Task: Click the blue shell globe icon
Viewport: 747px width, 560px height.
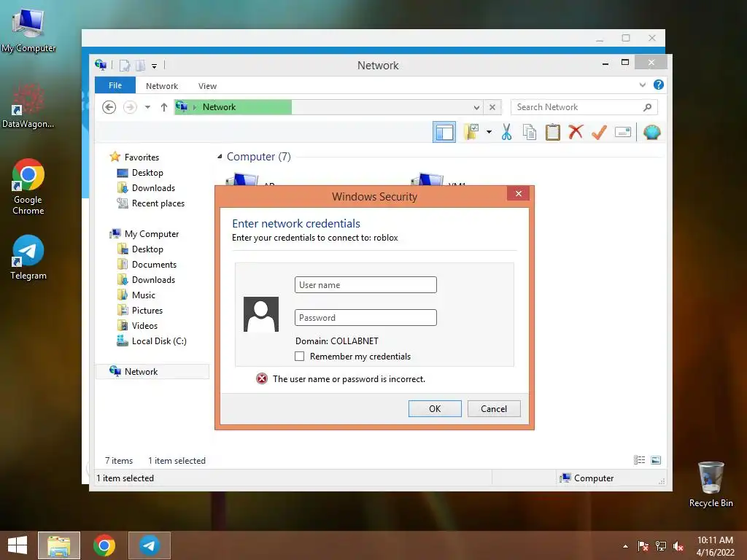Action: coord(651,132)
